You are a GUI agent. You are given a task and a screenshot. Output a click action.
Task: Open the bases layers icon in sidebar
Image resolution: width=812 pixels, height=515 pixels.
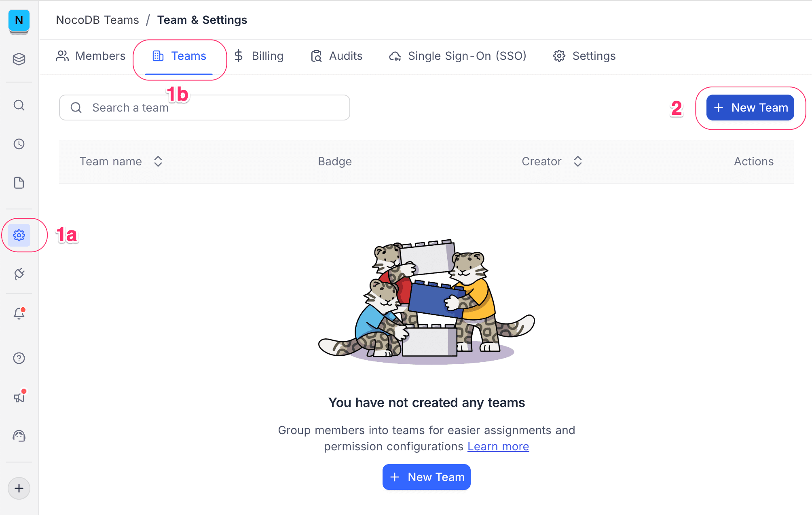coord(19,59)
